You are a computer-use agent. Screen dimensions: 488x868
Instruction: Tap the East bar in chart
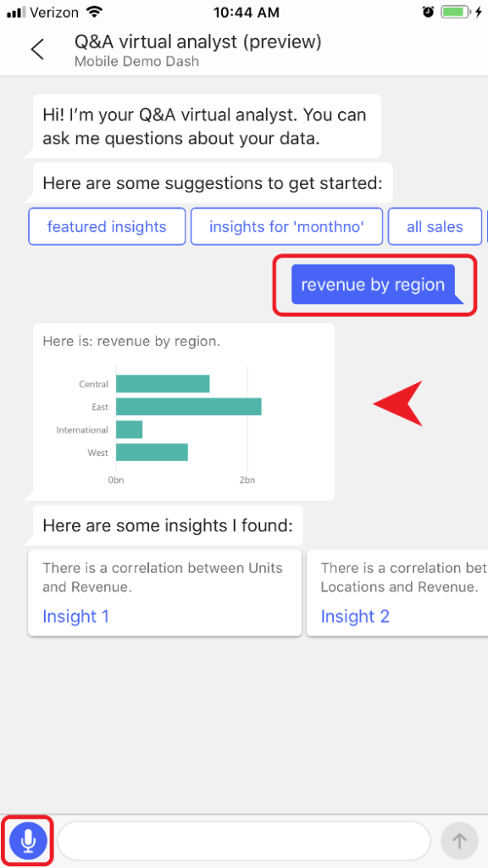click(189, 407)
